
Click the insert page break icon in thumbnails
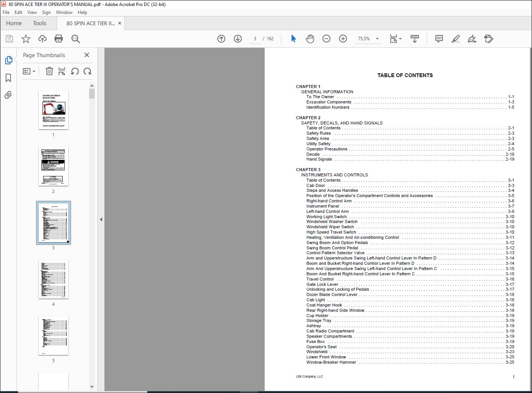coord(62,71)
